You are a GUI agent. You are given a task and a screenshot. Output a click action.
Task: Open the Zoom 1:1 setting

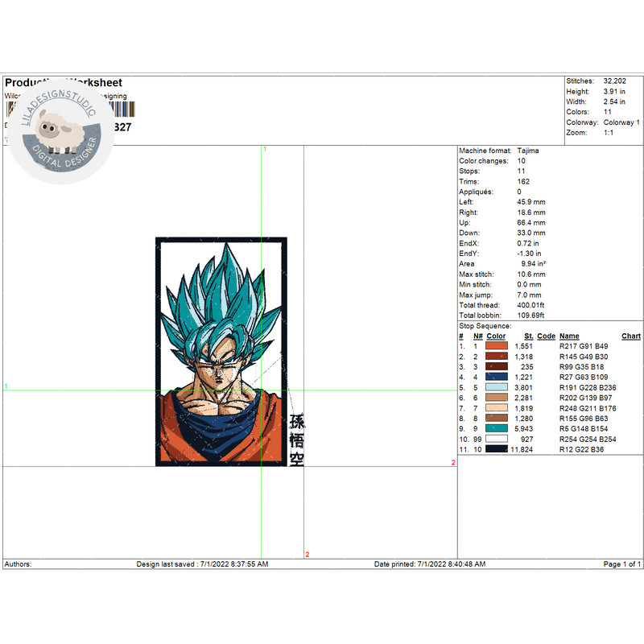click(609, 131)
